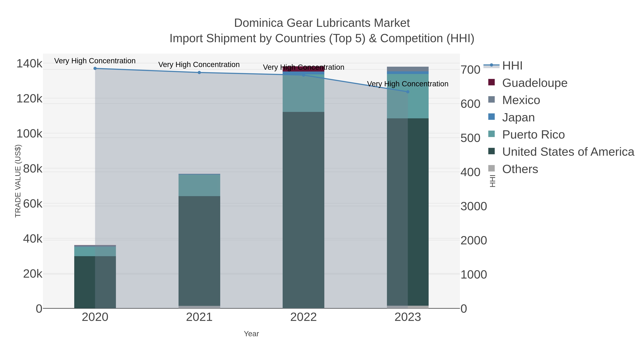Click the 2022 Puerto Rico bar segment
The height and width of the screenshot is (362, 644).
304,93
